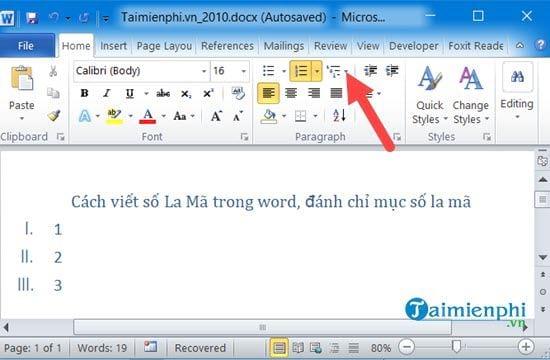Open the File tab
The height and width of the screenshot is (360, 550).
26,46
